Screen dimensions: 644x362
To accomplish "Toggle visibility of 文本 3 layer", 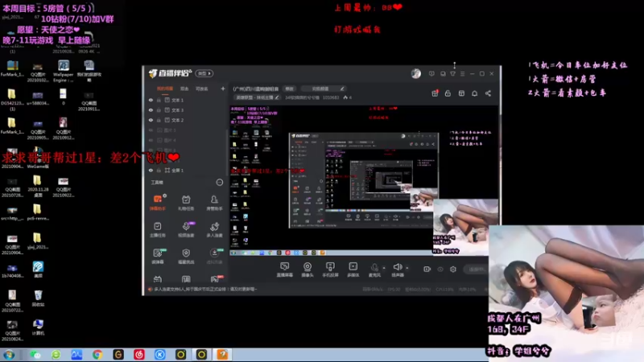I will 151,110.
